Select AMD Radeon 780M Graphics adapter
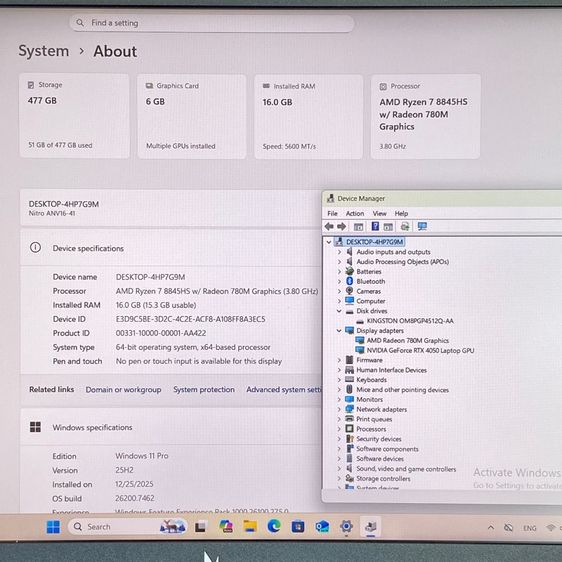 coord(408,340)
